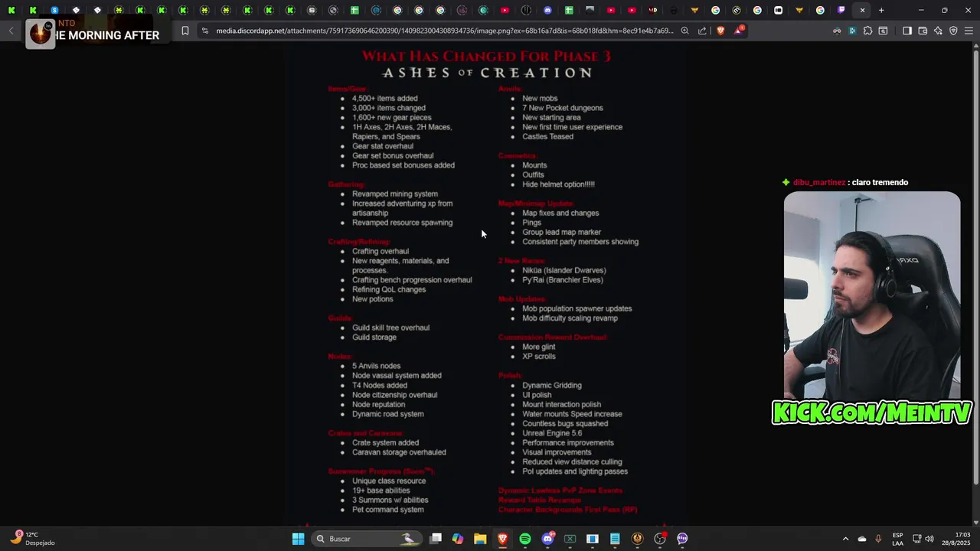Click 'Caravan storage overhauled' text
Viewport: 980px width, 551px height.
click(399, 452)
